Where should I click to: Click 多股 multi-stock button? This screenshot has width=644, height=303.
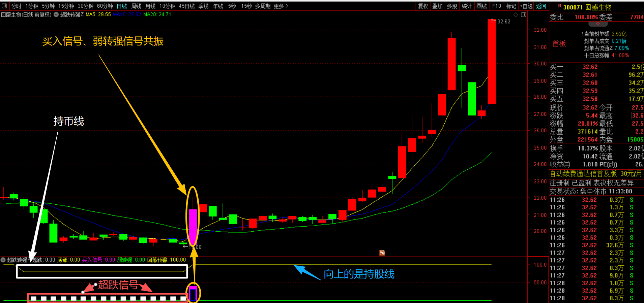point(452,6)
